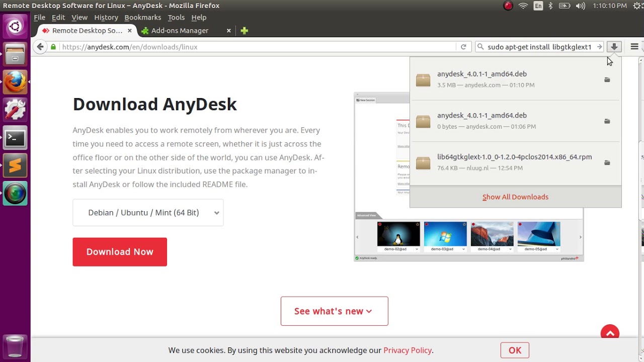The height and width of the screenshot is (362, 644).
Task: Open the File menu
Action: click(x=40, y=17)
